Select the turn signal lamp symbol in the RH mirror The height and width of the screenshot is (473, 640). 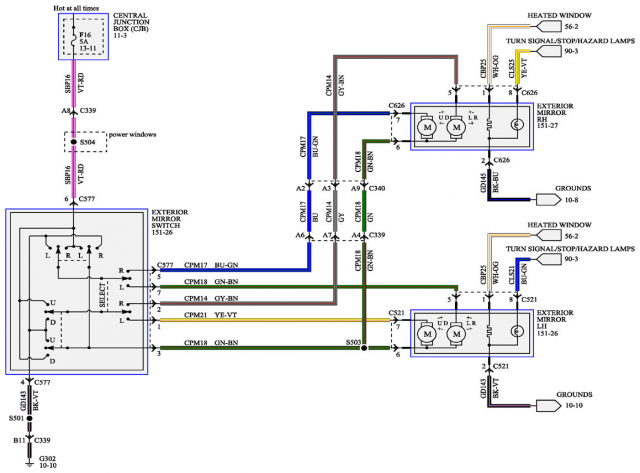click(516, 126)
